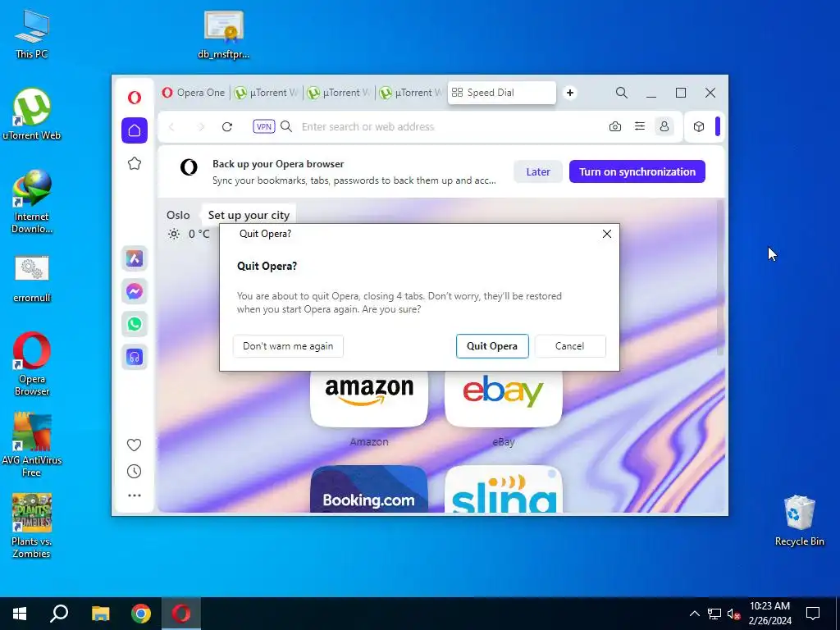Select the Opera Browser desktop shortcut
The width and height of the screenshot is (840, 630).
[x=32, y=364]
